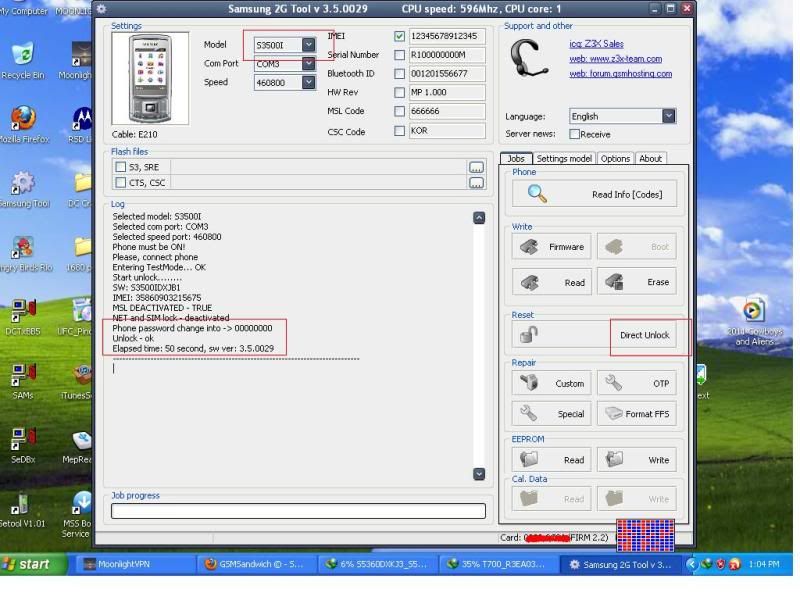Click the Serial Number input field
Screen dimensions: 800x600
(x=447, y=55)
